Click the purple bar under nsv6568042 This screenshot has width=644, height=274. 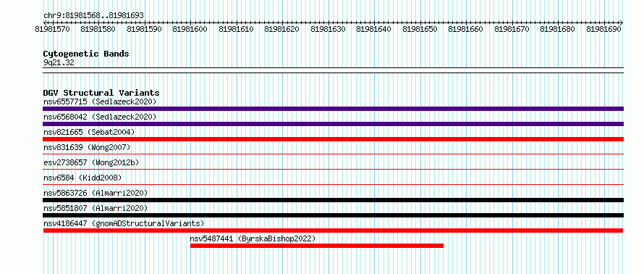pyautogui.click(x=333, y=124)
